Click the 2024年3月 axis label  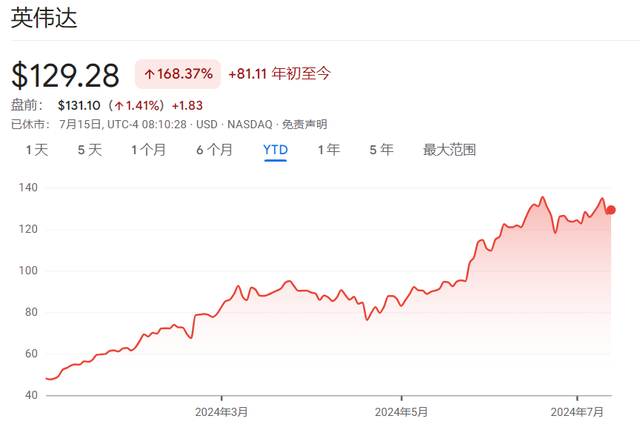[x=221, y=411]
